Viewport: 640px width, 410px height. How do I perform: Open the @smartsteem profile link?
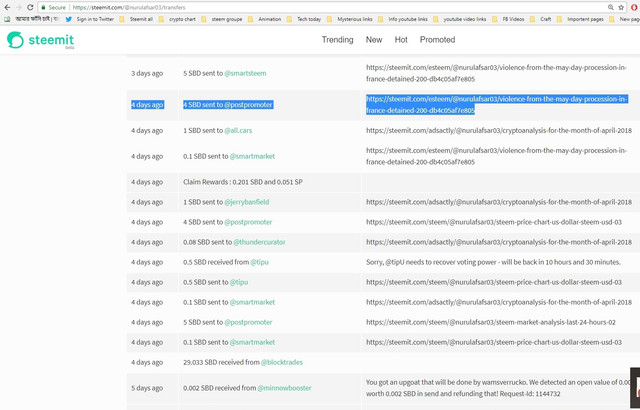point(245,73)
